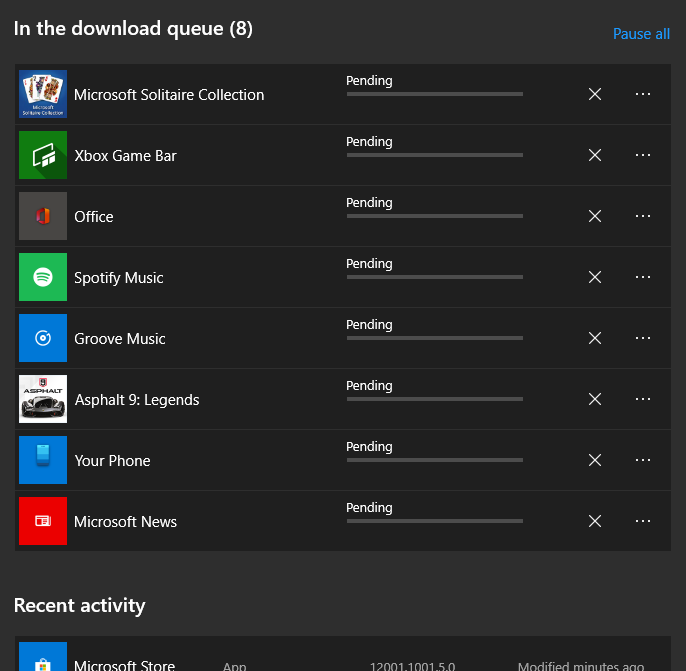This screenshot has width=686, height=671.
Task: Click the Groove Music app icon
Action: [43, 338]
